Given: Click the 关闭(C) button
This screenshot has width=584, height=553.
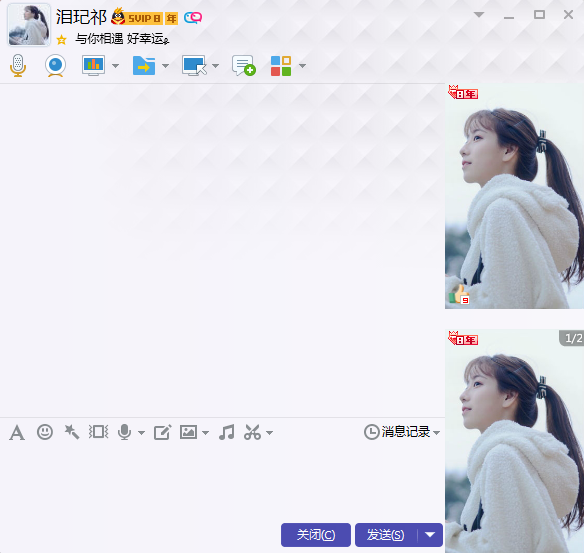Looking at the screenshot, I should tap(316, 535).
